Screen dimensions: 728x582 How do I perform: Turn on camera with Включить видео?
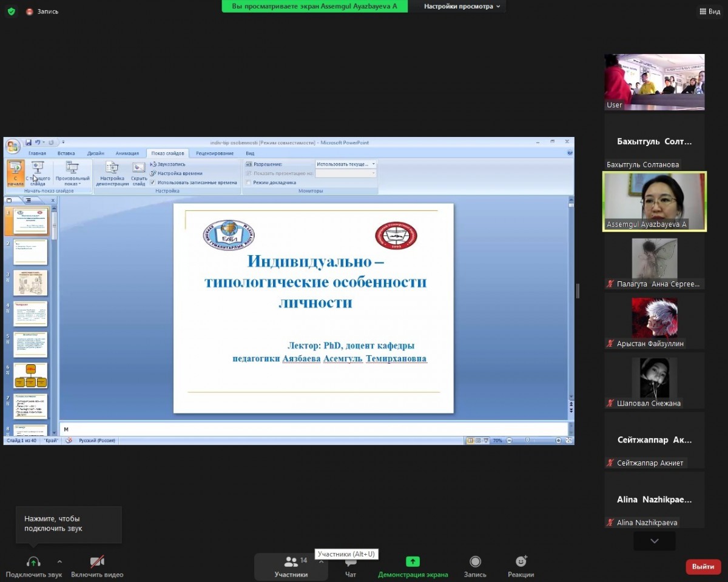point(97,562)
